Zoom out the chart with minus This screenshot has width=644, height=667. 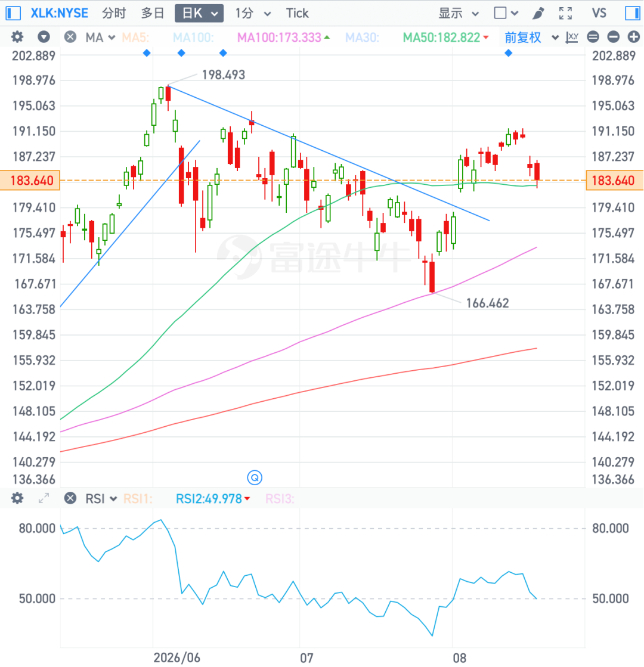click(x=614, y=37)
